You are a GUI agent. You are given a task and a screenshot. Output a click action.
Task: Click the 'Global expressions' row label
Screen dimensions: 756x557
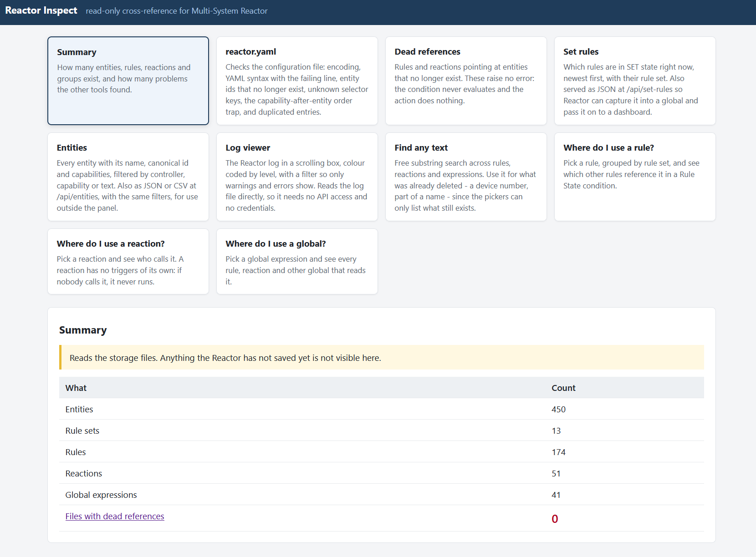pyautogui.click(x=101, y=495)
